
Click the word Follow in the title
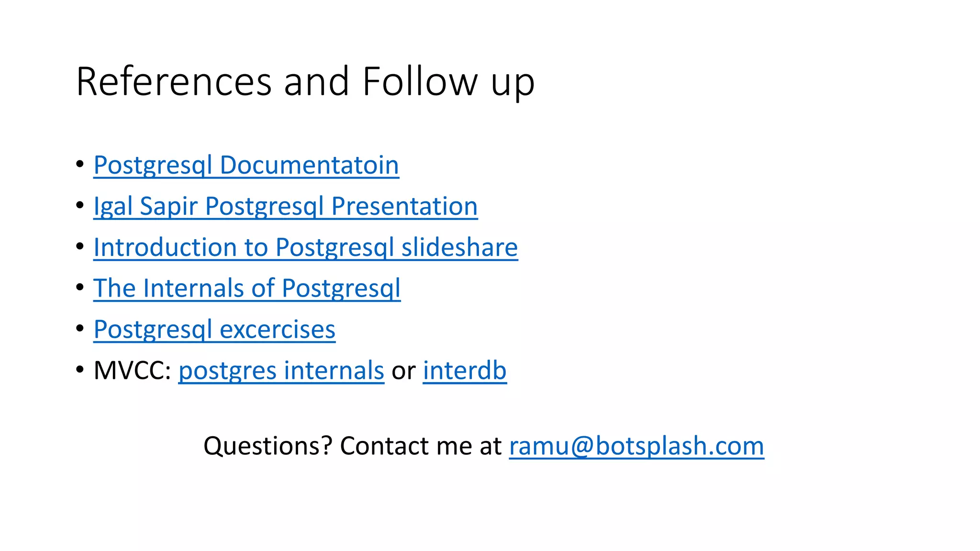point(420,82)
